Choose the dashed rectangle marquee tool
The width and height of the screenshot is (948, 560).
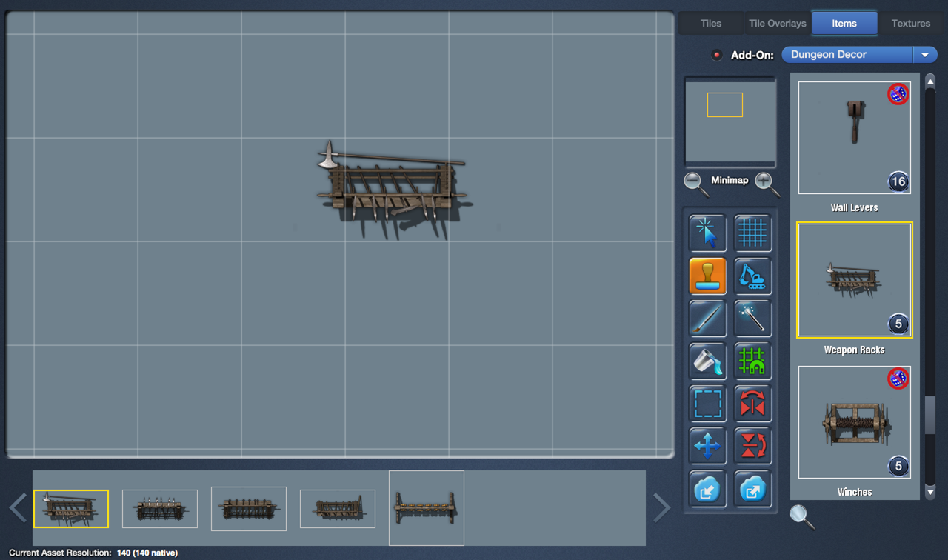(x=707, y=404)
